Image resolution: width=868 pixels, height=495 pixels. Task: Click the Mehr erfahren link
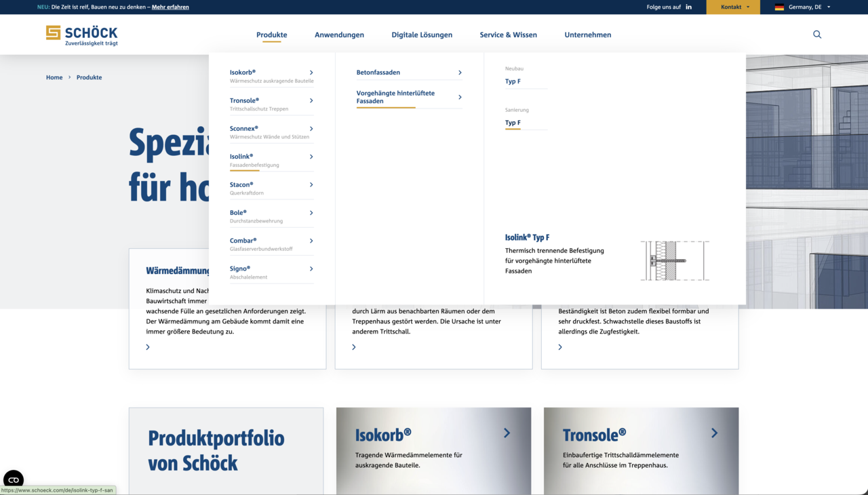coord(170,7)
